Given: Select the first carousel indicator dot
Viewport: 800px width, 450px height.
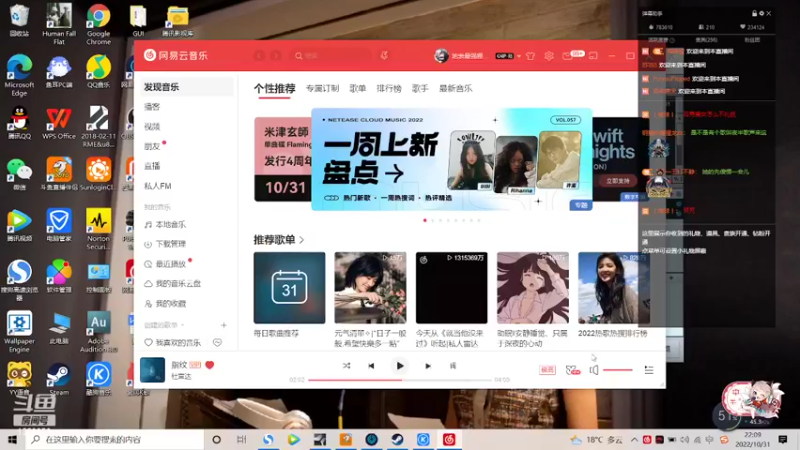Looking at the screenshot, I should tap(425, 220).
